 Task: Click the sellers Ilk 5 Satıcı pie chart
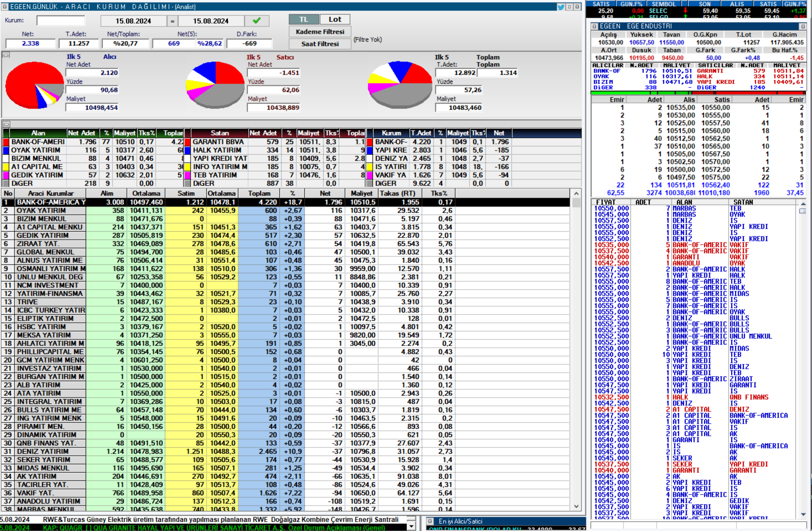[216, 85]
